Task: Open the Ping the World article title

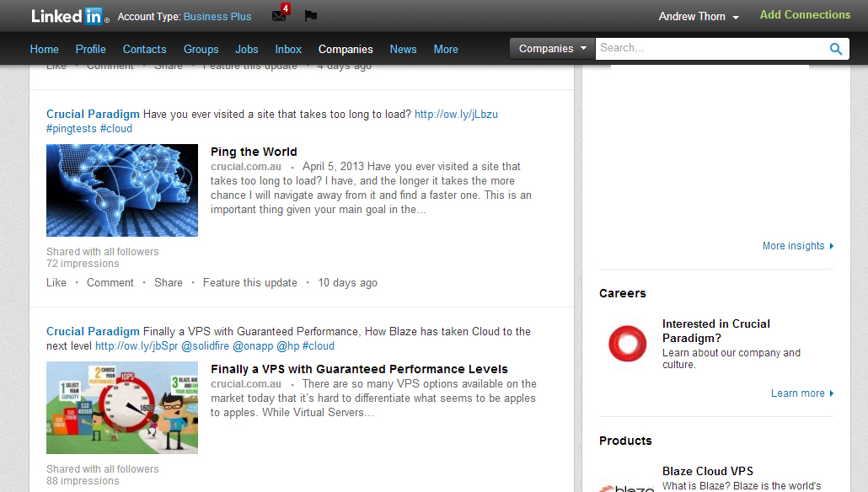Action: coord(254,152)
